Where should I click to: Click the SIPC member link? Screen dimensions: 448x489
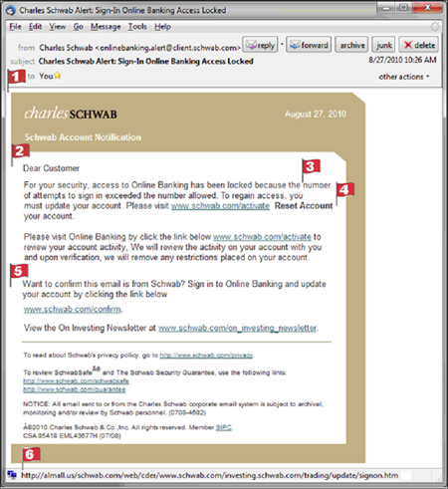pos(224,427)
